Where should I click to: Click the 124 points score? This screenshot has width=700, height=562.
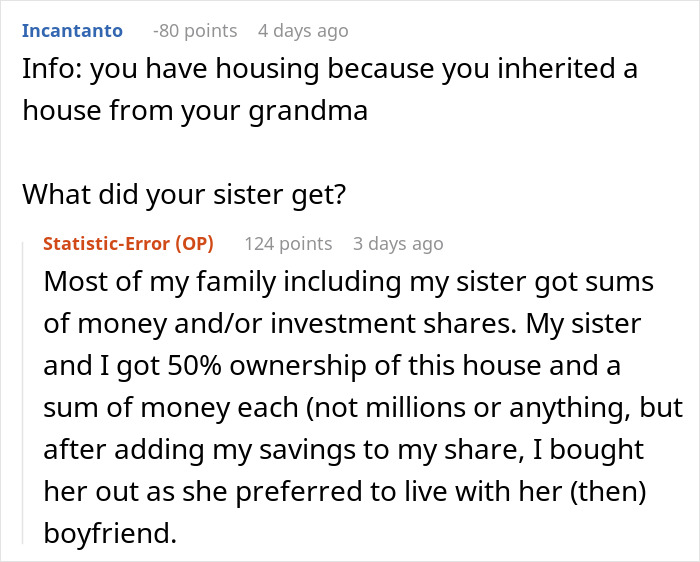[288, 243]
